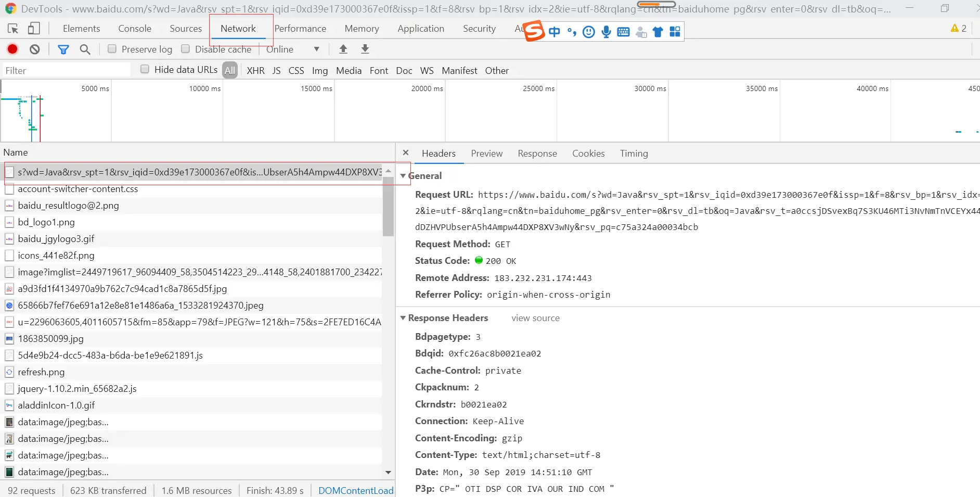Open the Security tab
This screenshot has height=497, width=980.
(479, 29)
